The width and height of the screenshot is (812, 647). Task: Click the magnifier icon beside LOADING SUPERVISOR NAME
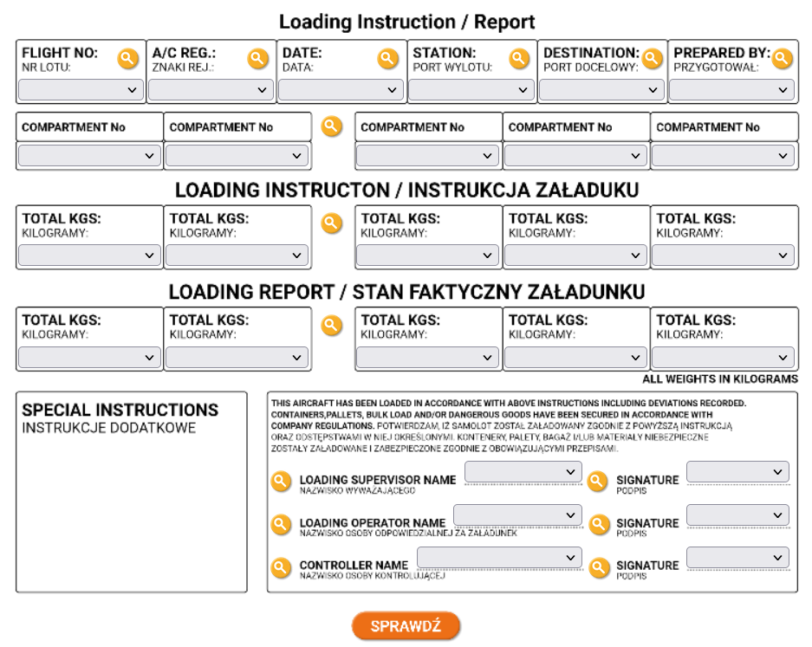(x=281, y=481)
